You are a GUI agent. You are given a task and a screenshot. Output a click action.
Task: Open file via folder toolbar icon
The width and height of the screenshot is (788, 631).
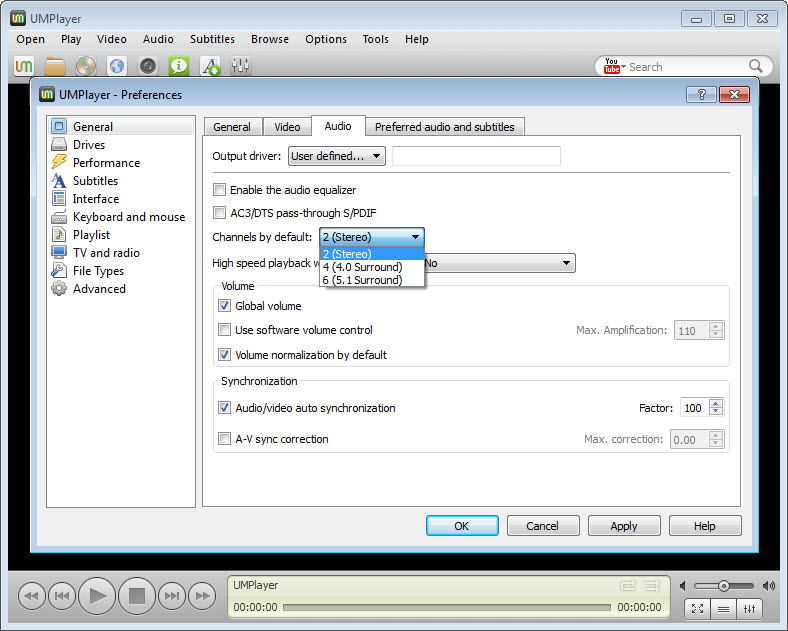coord(55,66)
